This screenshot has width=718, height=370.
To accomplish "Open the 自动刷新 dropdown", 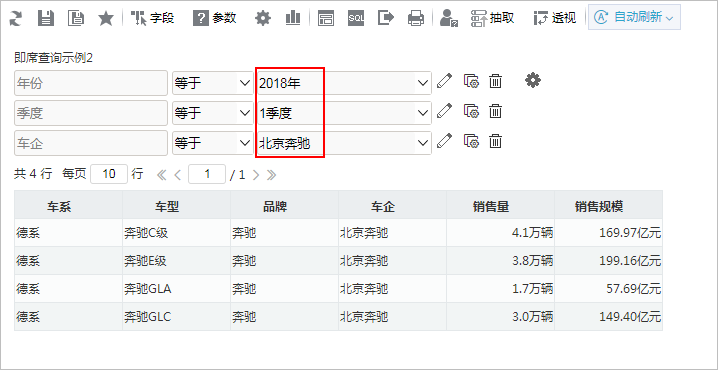I will 634,17.
